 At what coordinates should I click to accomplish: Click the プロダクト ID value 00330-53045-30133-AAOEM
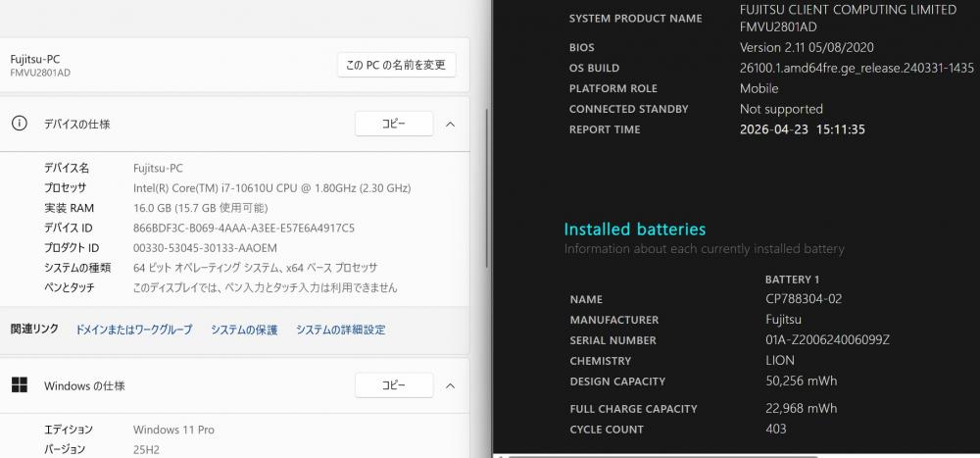click(205, 248)
